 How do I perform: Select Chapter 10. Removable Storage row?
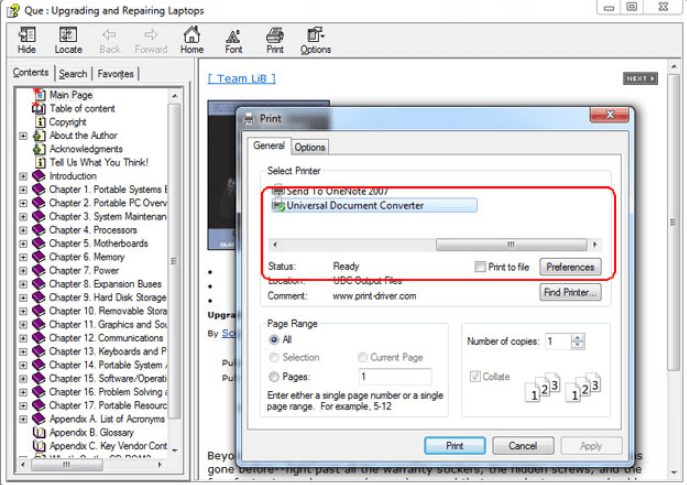[108, 311]
